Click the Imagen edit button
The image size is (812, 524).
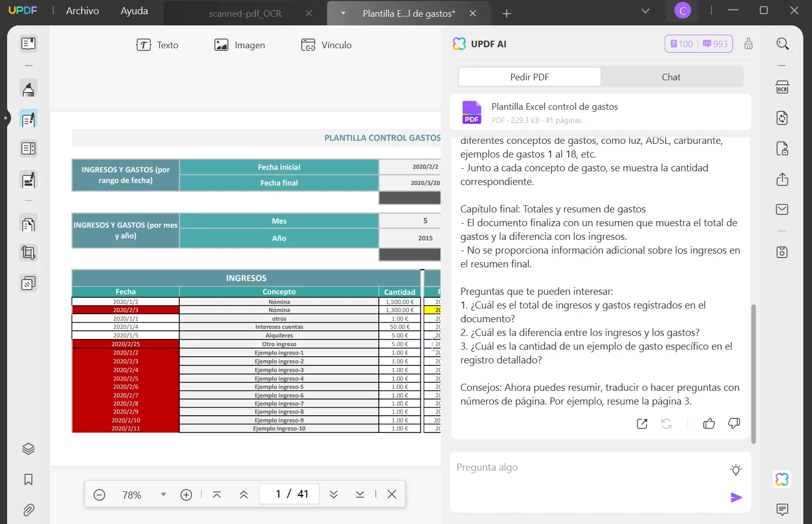click(x=240, y=45)
